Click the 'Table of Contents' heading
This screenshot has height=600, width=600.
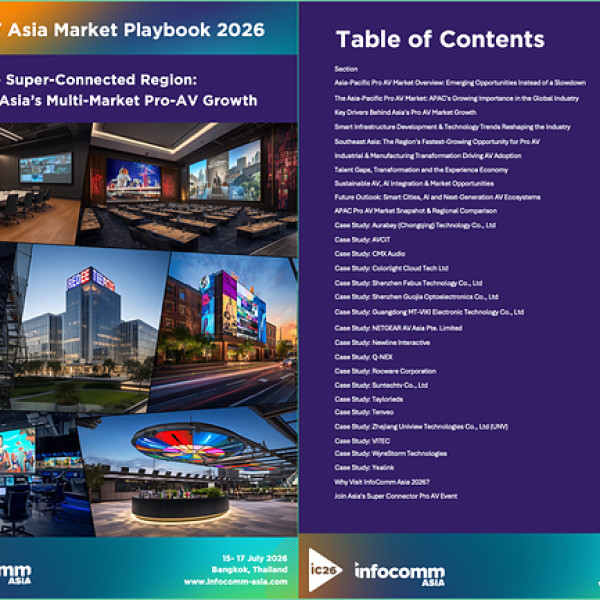click(x=440, y=39)
